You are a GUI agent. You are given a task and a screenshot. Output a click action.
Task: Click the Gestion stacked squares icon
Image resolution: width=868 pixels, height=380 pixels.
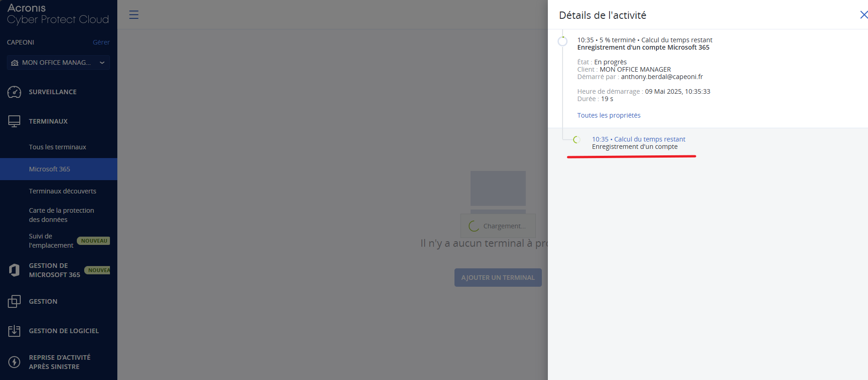[x=14, y=301]
